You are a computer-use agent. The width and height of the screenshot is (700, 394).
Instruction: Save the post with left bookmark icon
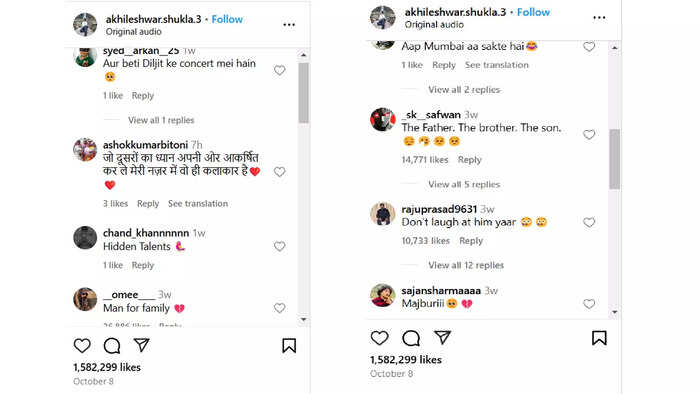(x=289, y=345)
